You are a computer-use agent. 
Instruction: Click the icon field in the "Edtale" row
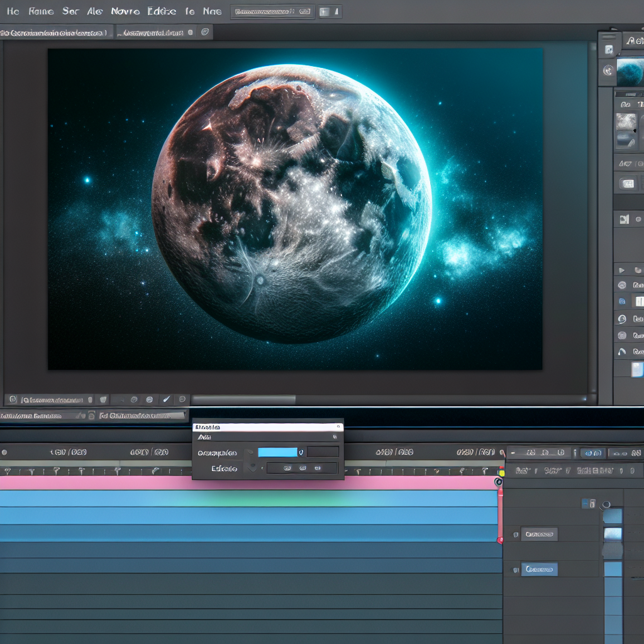[303, 468]
